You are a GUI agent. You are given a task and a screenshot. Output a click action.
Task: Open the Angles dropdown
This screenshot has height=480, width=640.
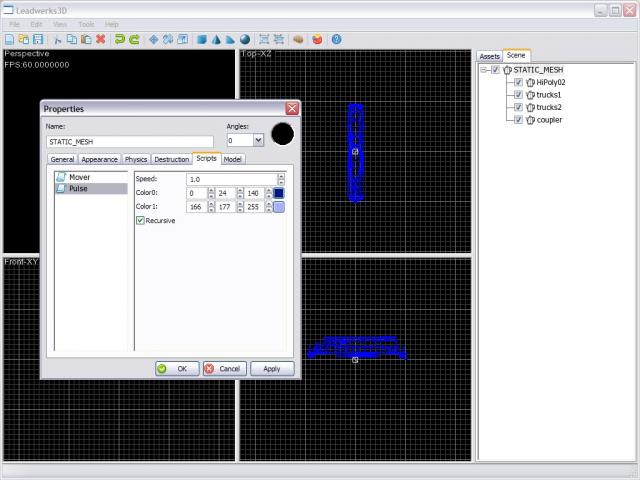pos(258,141)
